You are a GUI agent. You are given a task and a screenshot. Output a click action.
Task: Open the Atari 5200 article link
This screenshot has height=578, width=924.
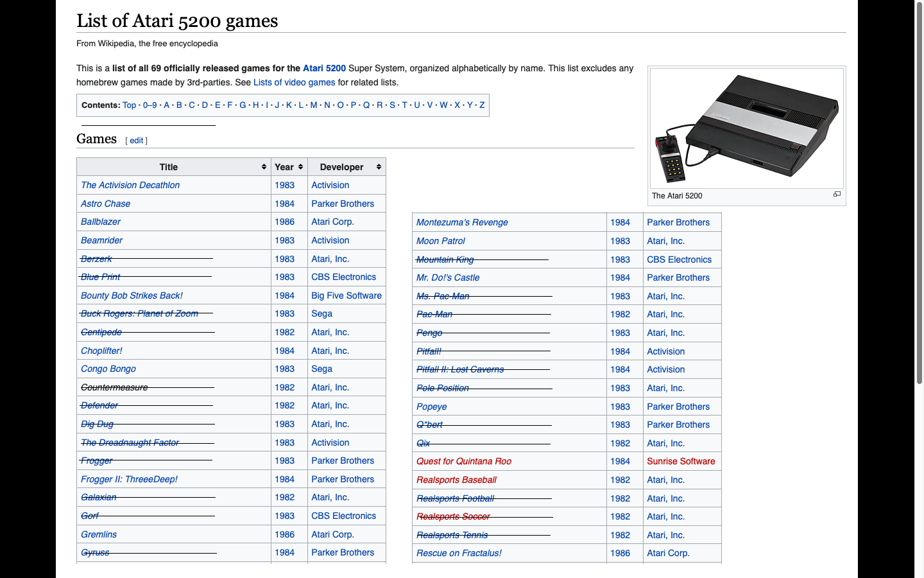click(324, 68)
